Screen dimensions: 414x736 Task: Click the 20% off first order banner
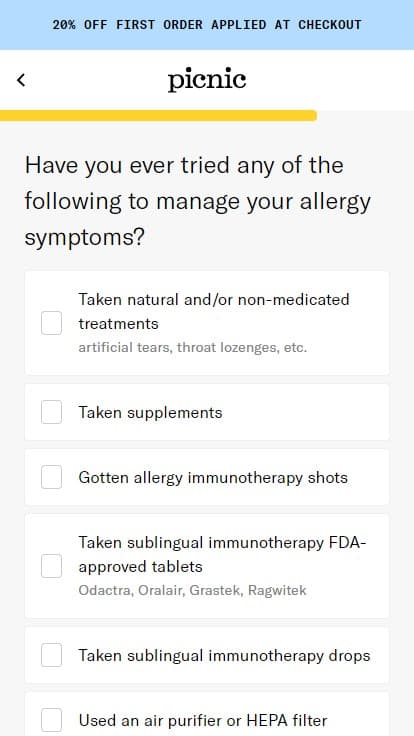coord(207,25)
